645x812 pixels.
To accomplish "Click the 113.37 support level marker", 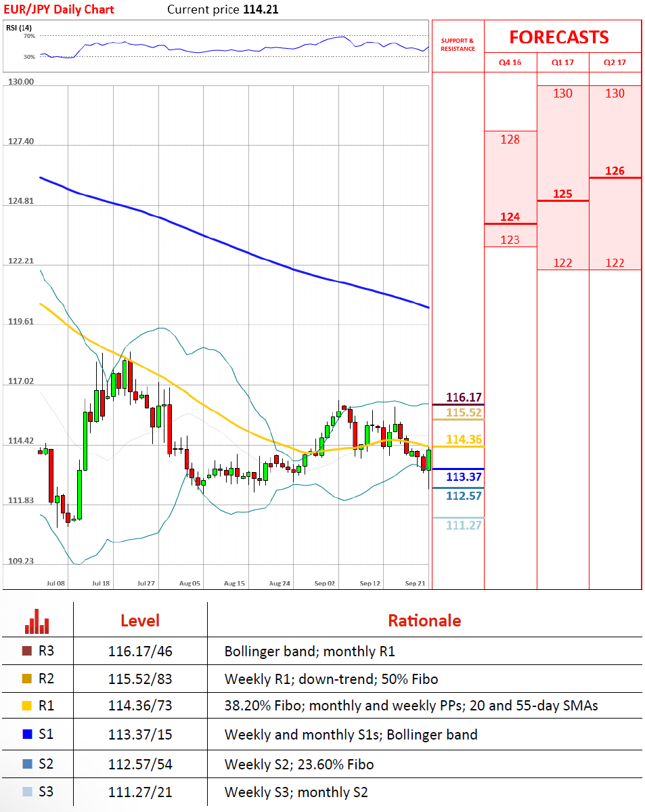I will tap(464, 476).
